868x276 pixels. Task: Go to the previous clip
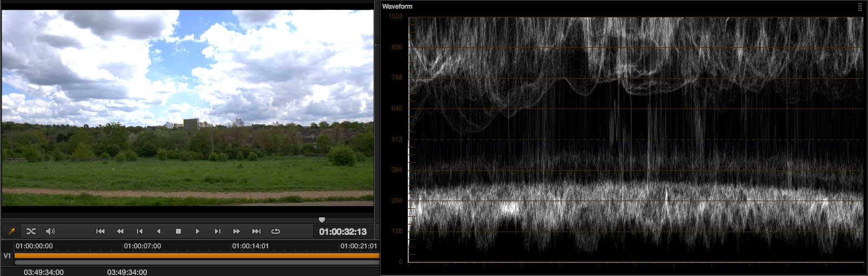(x=140, y=231)
